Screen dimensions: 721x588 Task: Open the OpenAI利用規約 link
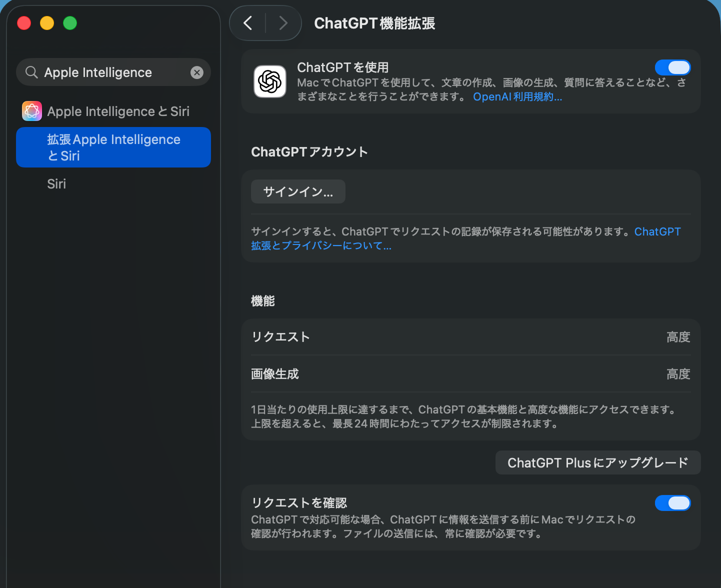[x=517, y=96]
